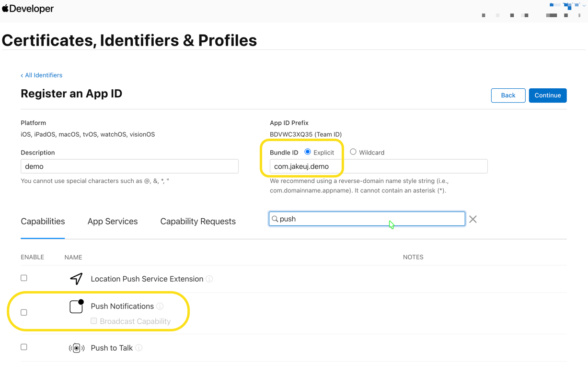This screenshot has width=588, height=366.
Task: Click the Back button
Action: pyautogui.click(x=508, y=95)
